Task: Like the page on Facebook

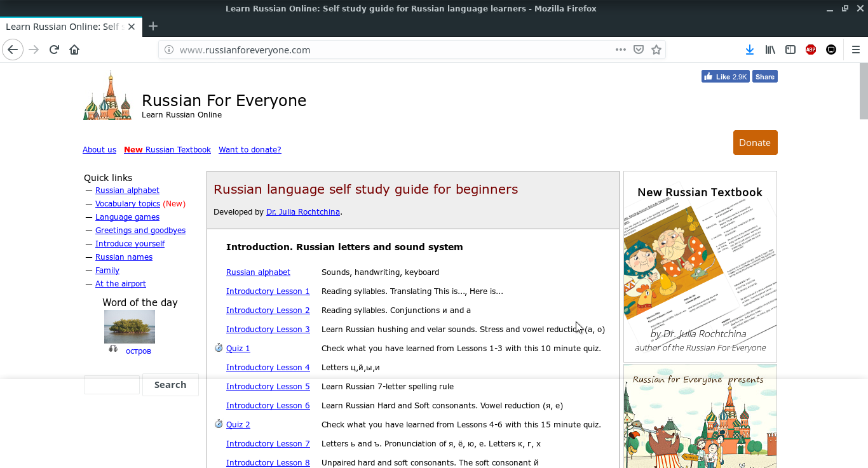Action: click(726, 77)
